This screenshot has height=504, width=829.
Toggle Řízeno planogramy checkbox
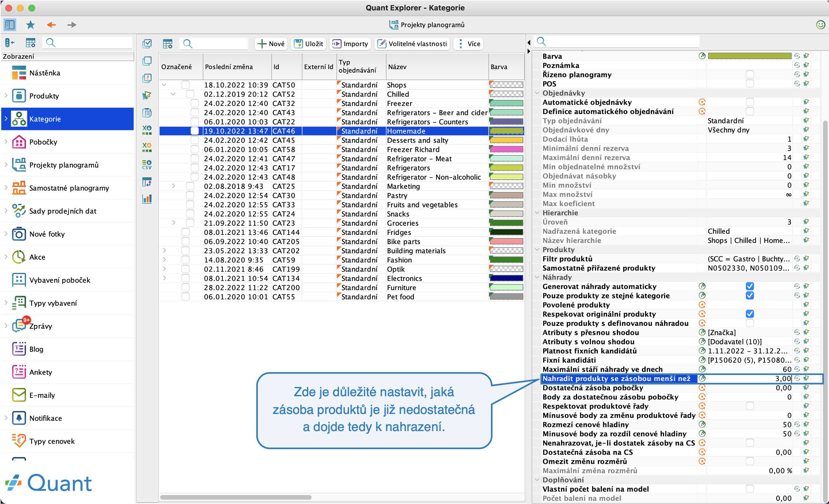750,74
